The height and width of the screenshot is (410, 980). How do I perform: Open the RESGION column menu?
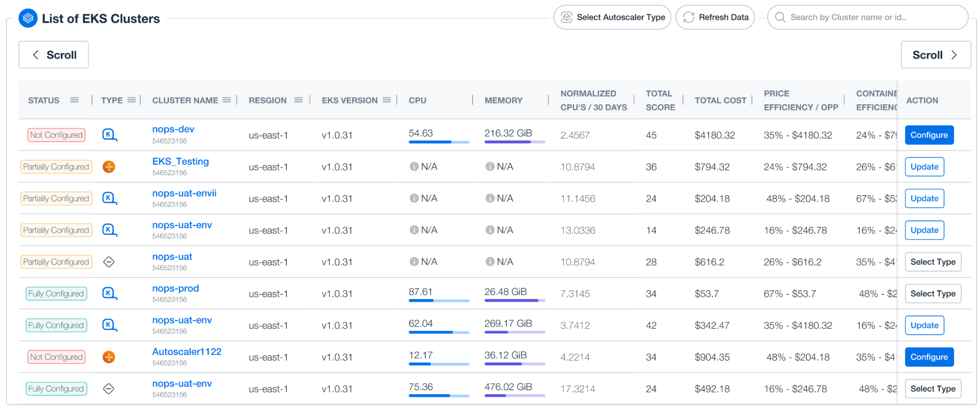(298, 100)
